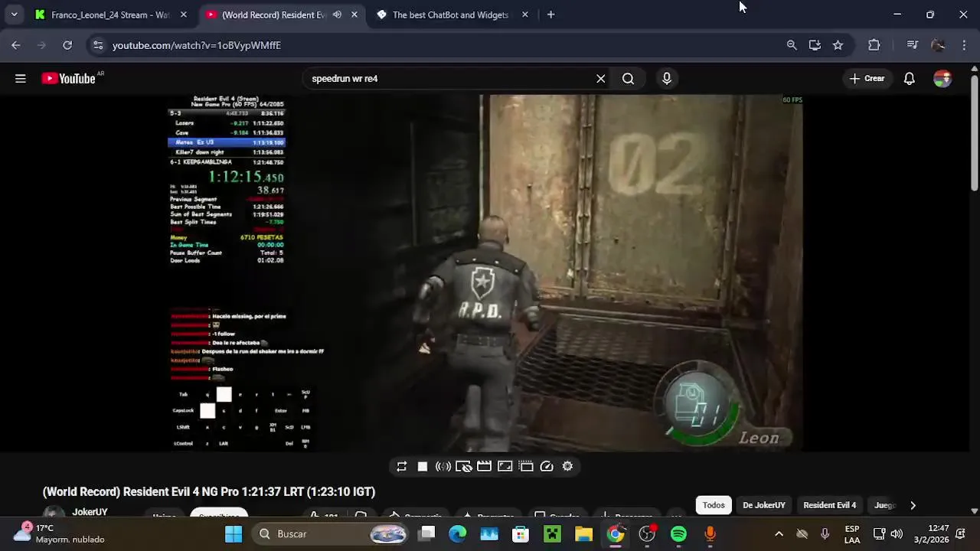Screen dimensions: 980x551
Task: Click the address bar URL
Action: [x=197, y=45]
